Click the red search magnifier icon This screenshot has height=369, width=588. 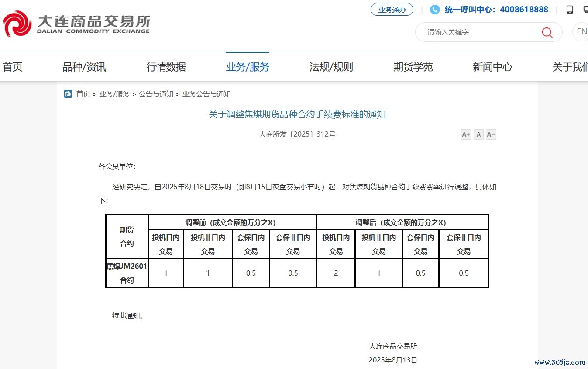[x=547, y=32]
